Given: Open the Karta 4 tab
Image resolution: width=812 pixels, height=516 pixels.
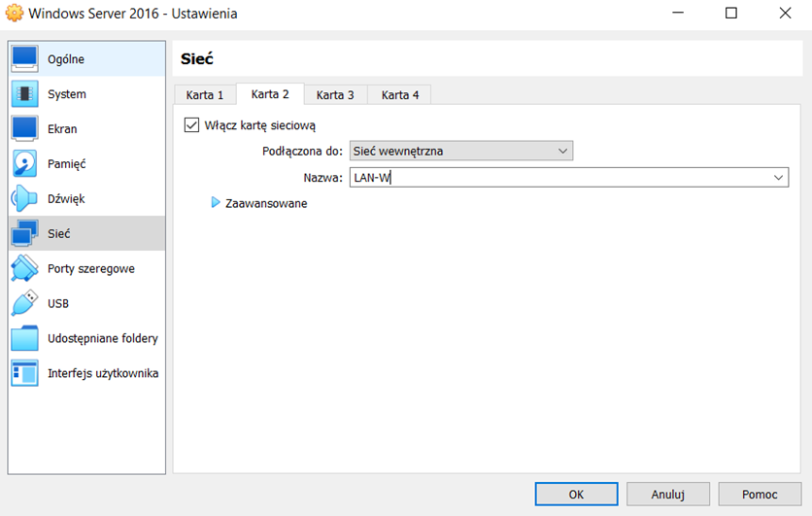Looking at the screenshot, I should coord(400,95).
